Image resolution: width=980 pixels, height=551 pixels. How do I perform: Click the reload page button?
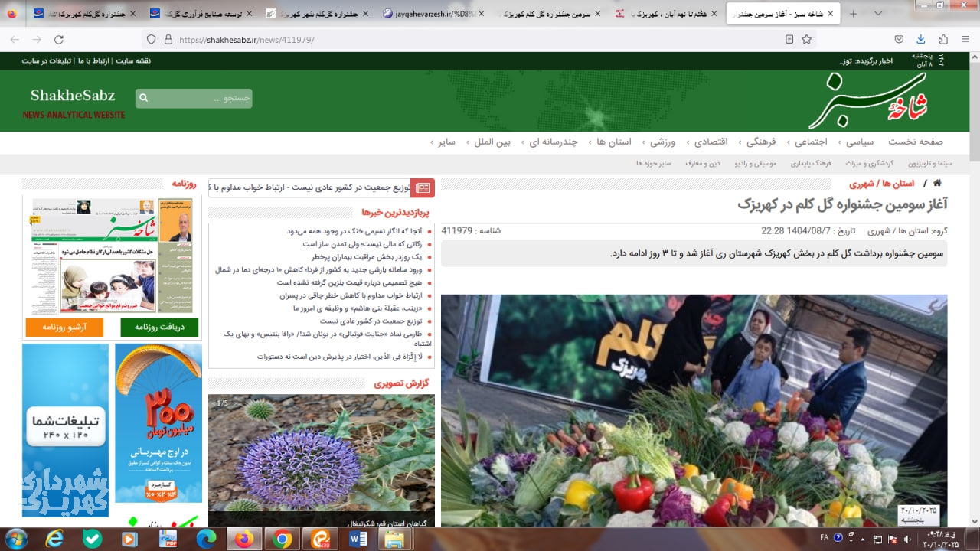pos(59,40)
